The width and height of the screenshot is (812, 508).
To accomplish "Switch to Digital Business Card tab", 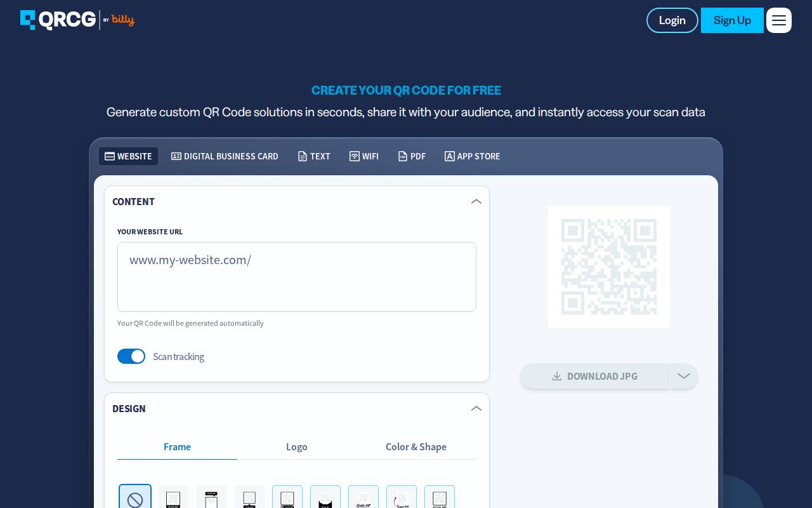I will [225, 156].
